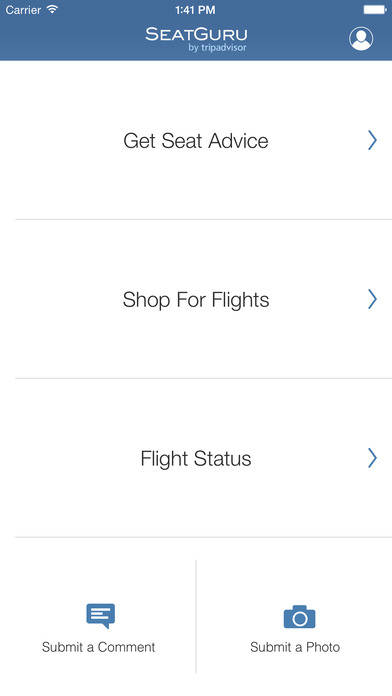Open the user profile icon
392x696 pixels.
point(361,39)
